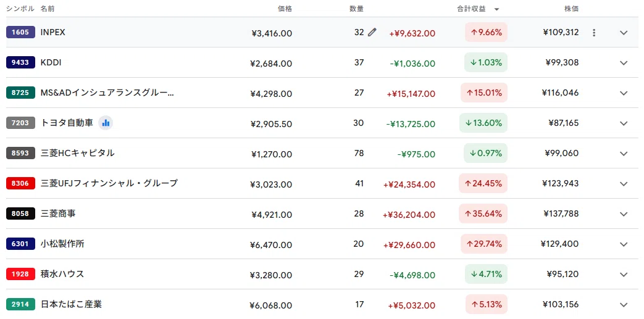This screenshot has height=319, width=644.
Task: Expand the トヨタ自動車 row
Action: tap(624, 123)
